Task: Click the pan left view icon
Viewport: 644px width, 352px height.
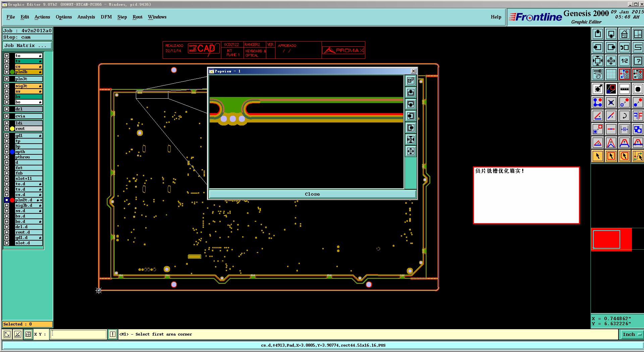Action: click(598, 47)
